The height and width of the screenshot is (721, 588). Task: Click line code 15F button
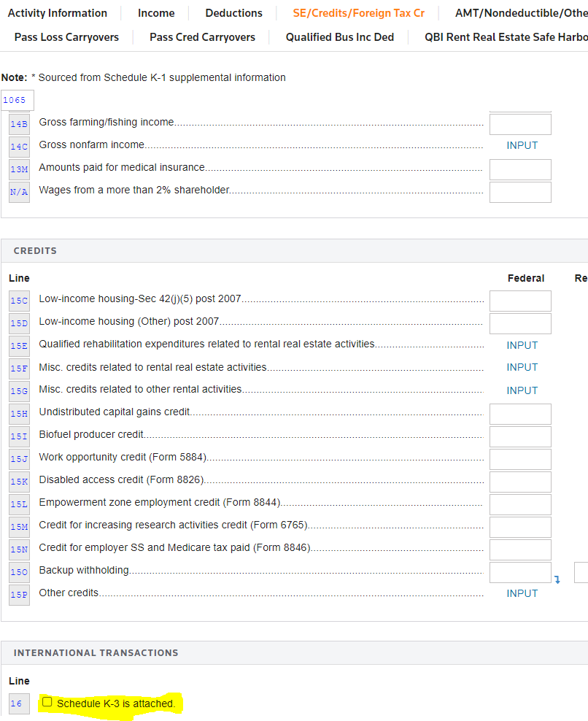[19, 369]
